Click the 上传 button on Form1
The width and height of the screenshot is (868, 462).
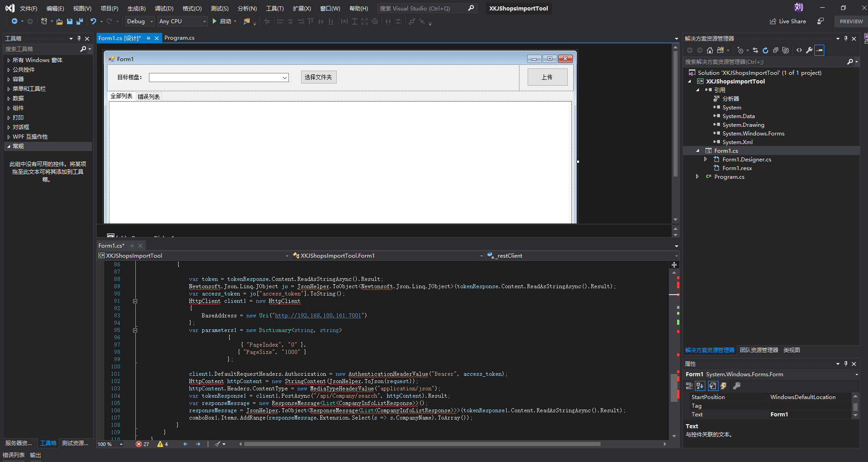point(548,77)
